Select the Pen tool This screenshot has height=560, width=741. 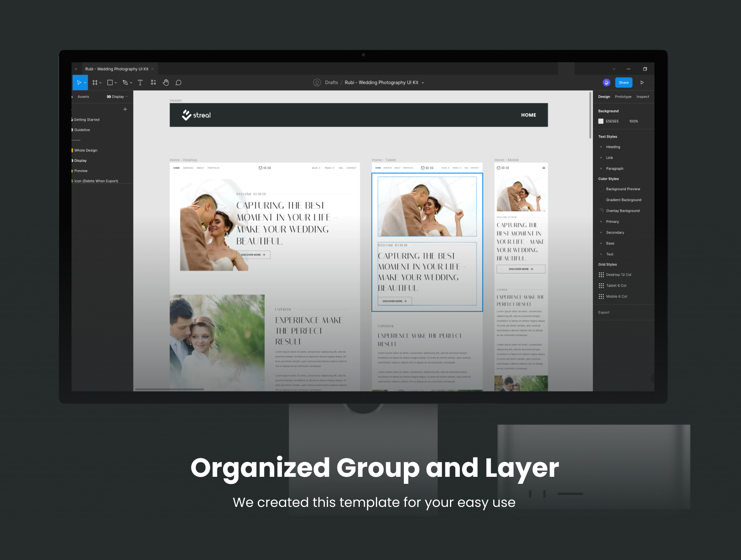125,83
